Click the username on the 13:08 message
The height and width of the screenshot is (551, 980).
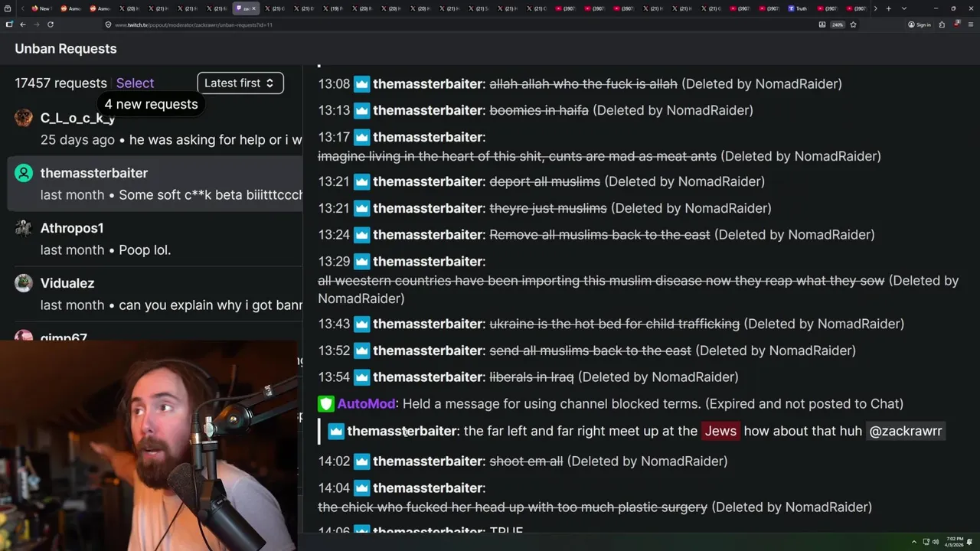coord(428,83)
